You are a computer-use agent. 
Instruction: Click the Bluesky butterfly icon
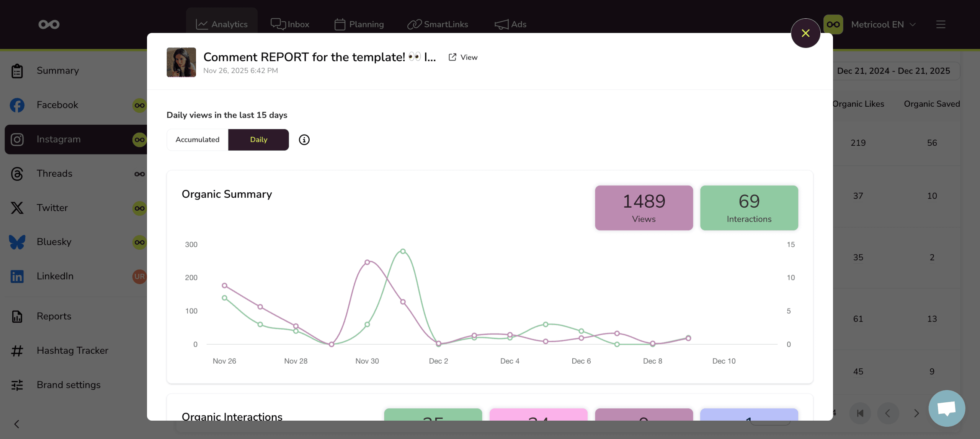point(17,242)
